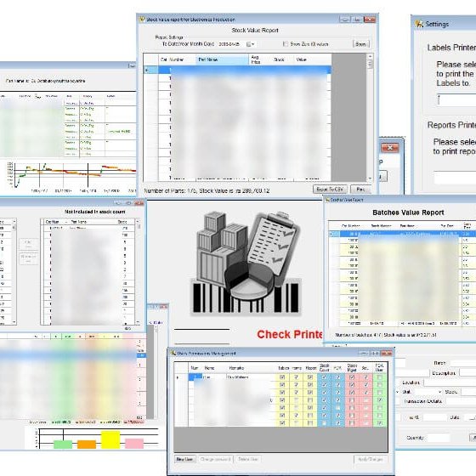
Task: Click the row selector arrow in user permissions grid
Action: pos(178,377)
